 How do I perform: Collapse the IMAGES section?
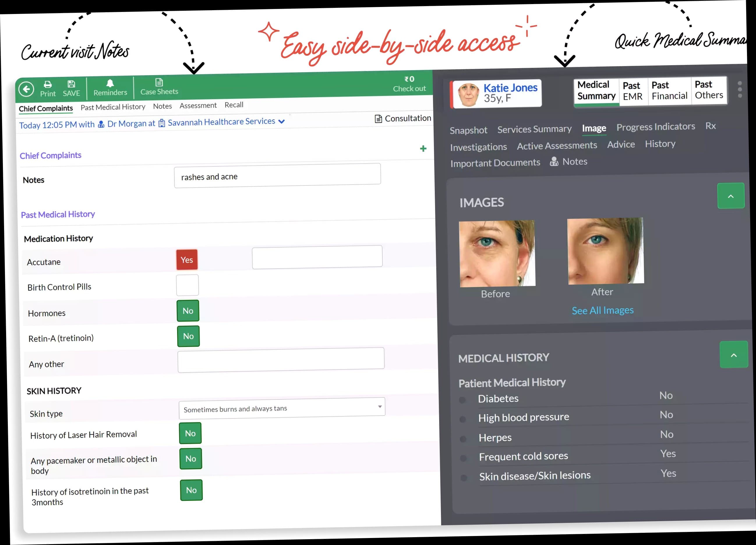[x=731, y=196]
